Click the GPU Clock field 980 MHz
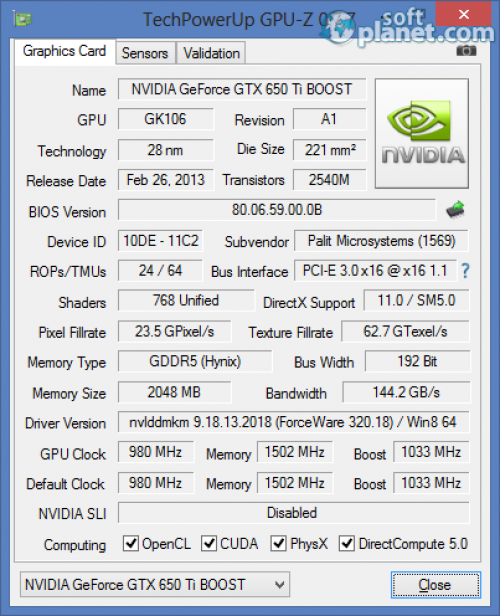The height and width of the screenshot is (616, 500). click(156, 452)
